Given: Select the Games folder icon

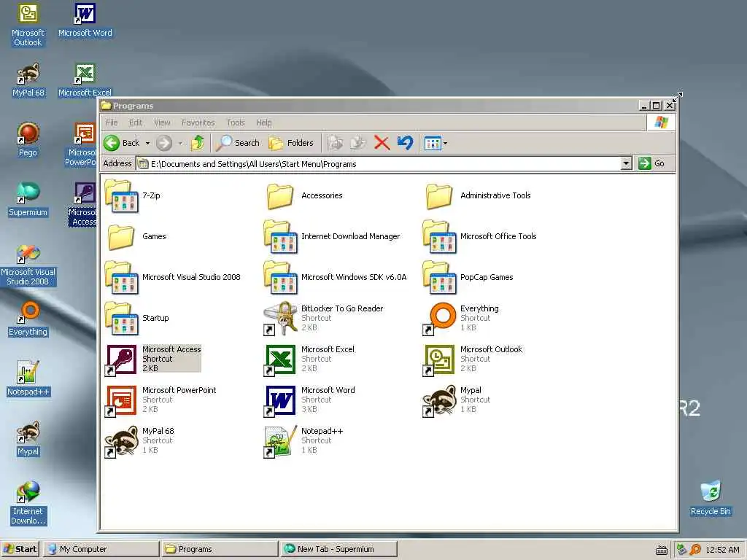Looking at the screenshot, I should coord(120,237).
